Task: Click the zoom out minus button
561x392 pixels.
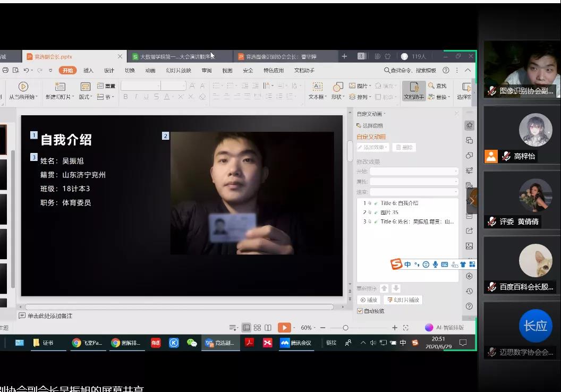Action: click(x=322, y=328)
